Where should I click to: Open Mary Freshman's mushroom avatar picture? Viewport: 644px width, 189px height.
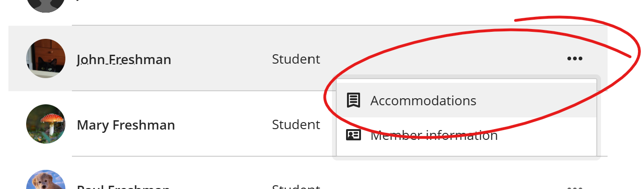point(45,124)
